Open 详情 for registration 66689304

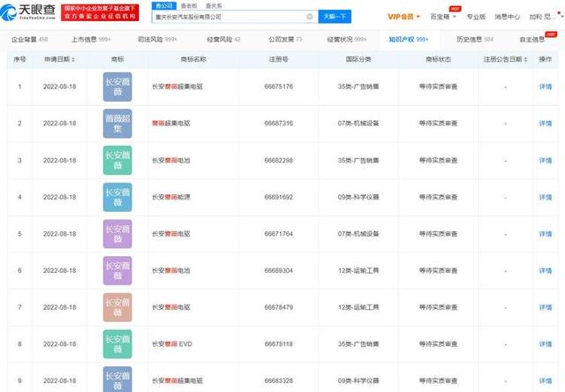(x=546, y=270)
